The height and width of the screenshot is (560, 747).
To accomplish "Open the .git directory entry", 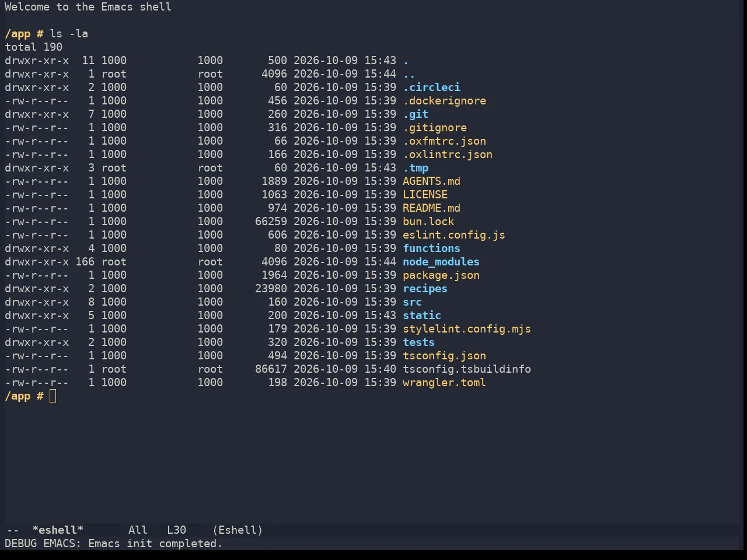I will [x=416, y=114].
